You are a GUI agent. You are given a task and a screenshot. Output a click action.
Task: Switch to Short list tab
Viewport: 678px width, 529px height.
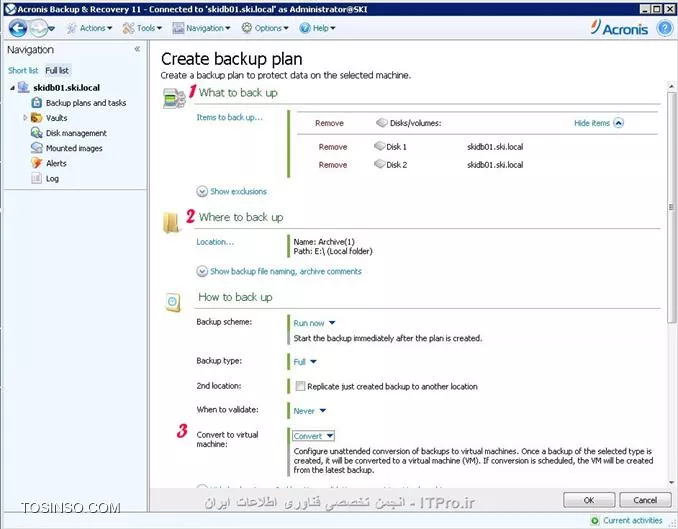coord(23,70)
